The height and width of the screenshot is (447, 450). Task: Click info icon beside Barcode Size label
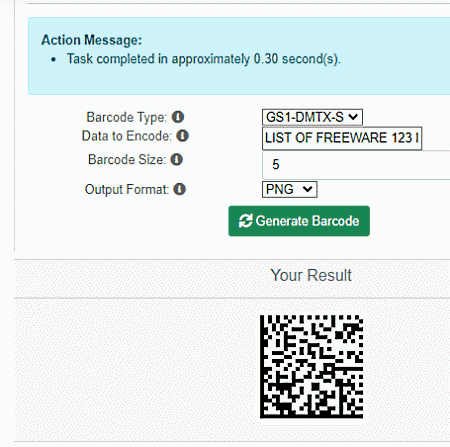177,159
